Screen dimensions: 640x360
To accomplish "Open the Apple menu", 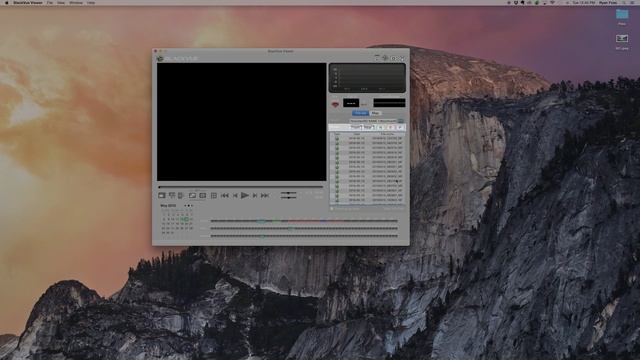I will (7, 2).
